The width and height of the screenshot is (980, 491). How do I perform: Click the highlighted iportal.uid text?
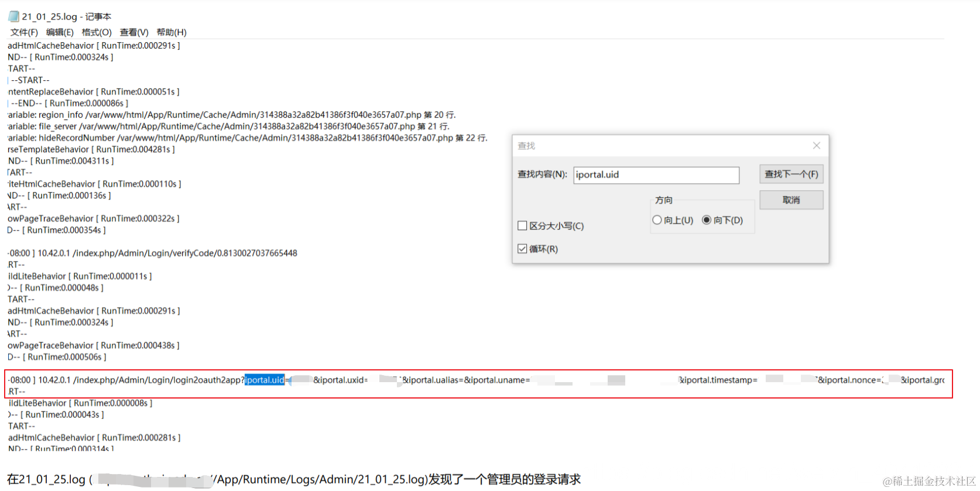265,380
